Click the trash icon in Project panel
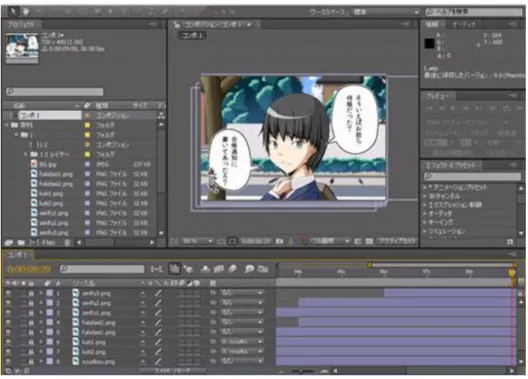The width and height of the screenshot is (528, 379). pyautogui.click(x=67, y=242)
